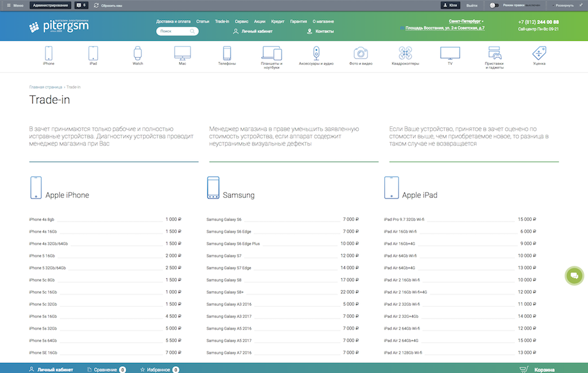Viewport: 588px width, 373px height.
Task: Click the Apple iPhone section heading
Action: coord(67,195)
